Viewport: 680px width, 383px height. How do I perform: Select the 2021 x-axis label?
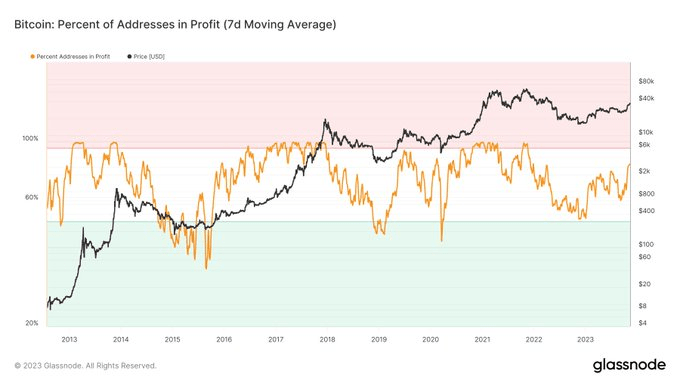point(482,339)
